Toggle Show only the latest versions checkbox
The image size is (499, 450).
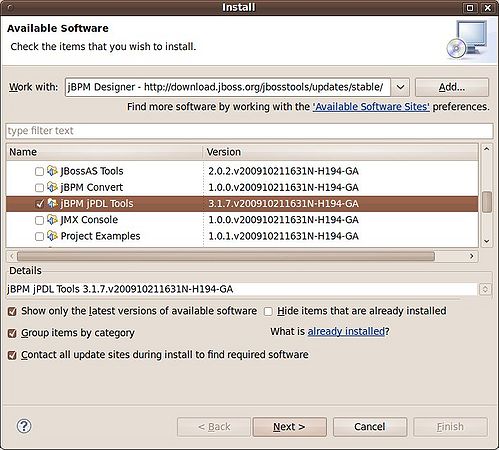12,311
